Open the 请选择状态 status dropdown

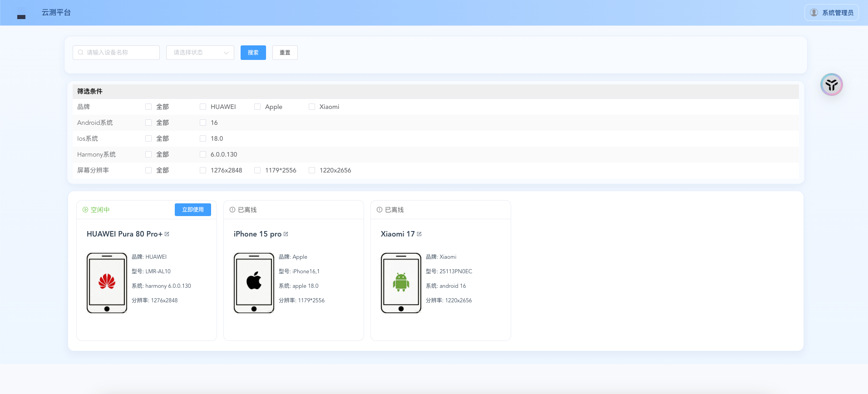[200, 53]
